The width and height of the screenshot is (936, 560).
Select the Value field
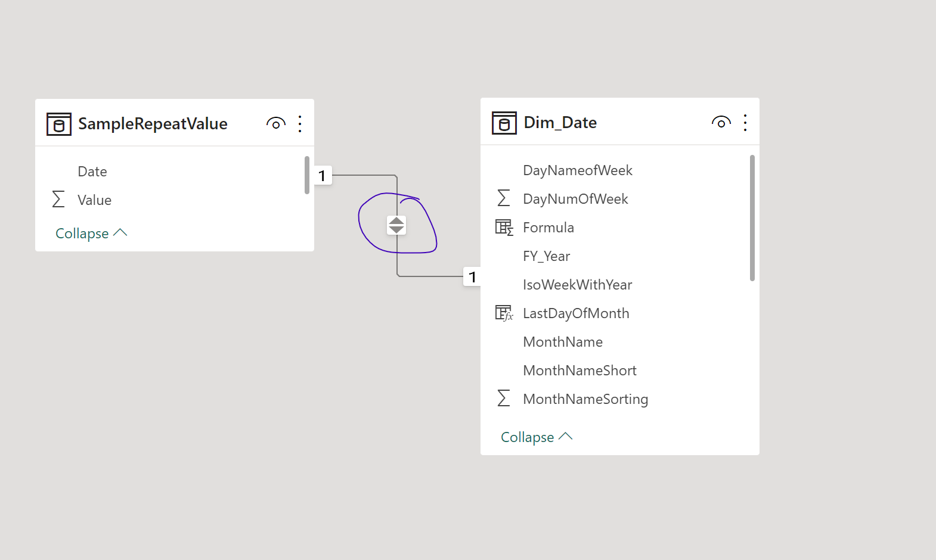pos(95,200)
